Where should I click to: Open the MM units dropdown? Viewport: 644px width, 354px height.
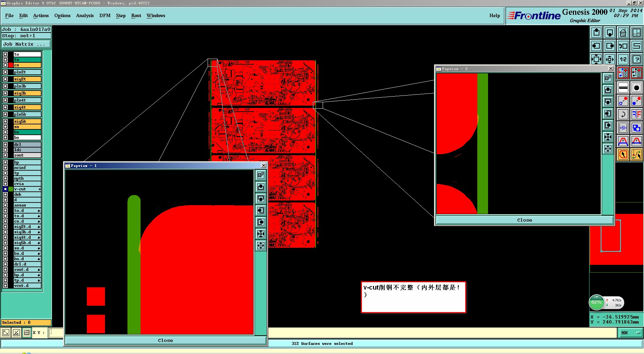pyautogui.click(x=631, y=333)
